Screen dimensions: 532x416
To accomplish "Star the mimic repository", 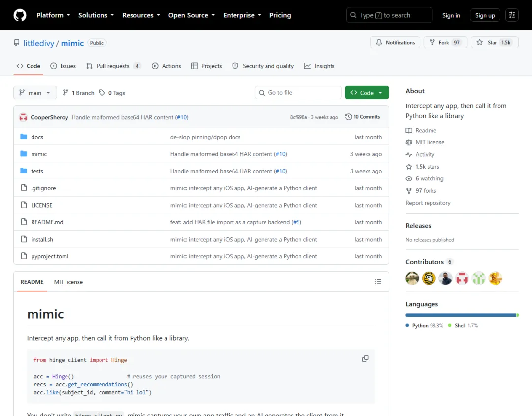I will tap(495, 43).
